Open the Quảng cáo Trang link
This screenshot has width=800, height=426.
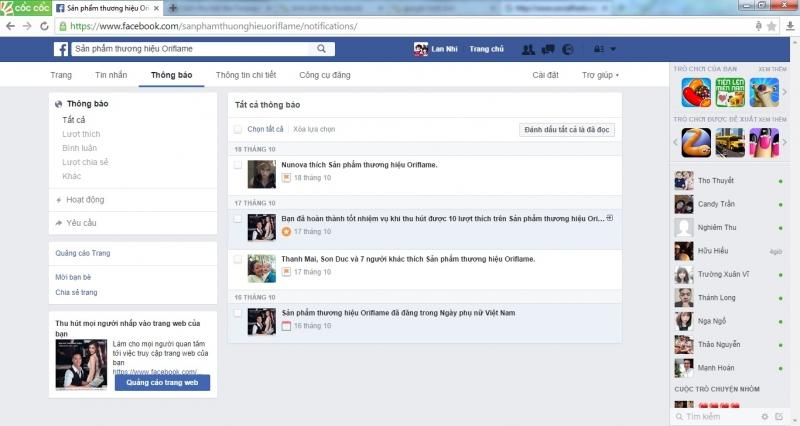click(x=83, y=253)
